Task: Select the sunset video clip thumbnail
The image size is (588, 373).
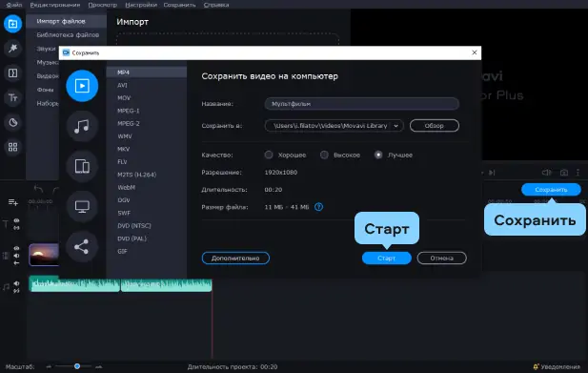Action: 44,255
